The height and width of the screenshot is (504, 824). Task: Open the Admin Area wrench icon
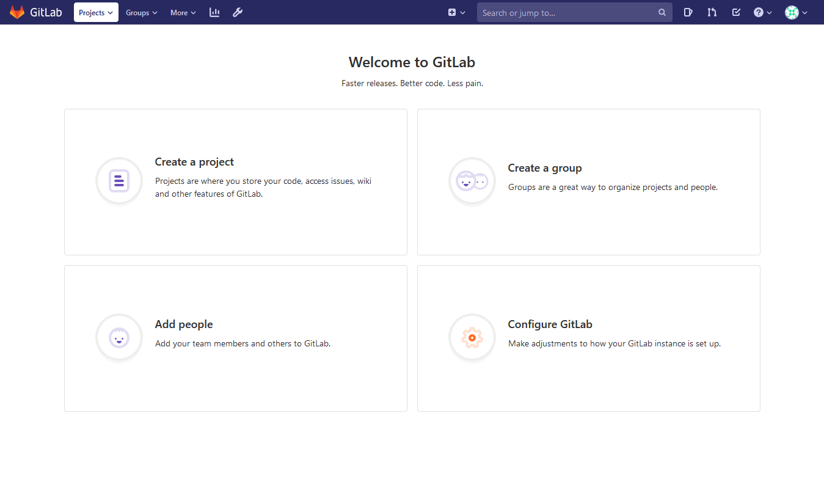click(238, 12)
